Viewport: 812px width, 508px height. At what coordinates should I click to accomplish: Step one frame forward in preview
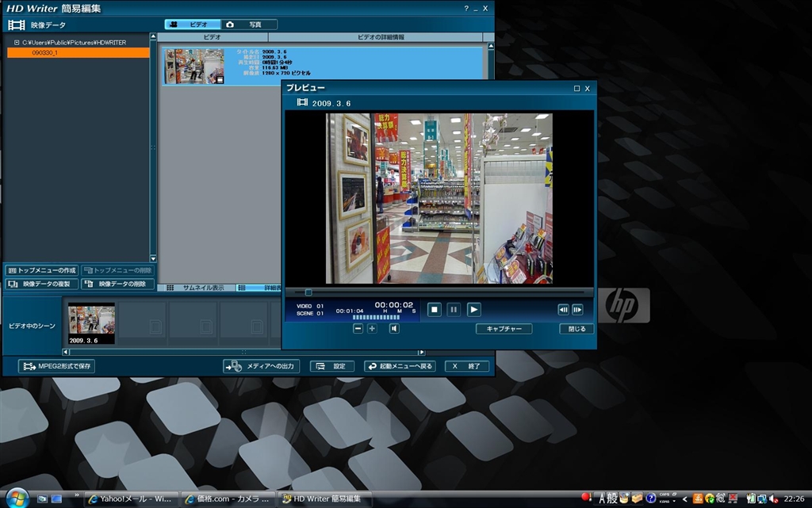tap(577, 310)
